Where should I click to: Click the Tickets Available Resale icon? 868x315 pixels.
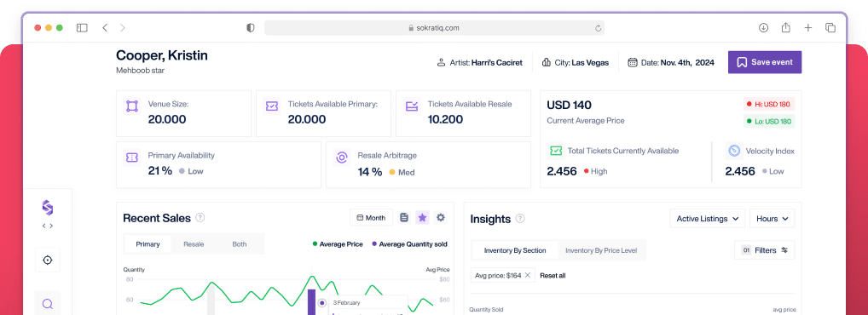412,106
